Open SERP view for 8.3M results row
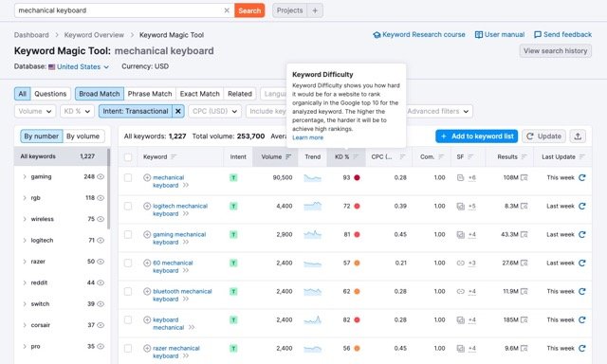The image size is (607, 364). click(524, 207)
